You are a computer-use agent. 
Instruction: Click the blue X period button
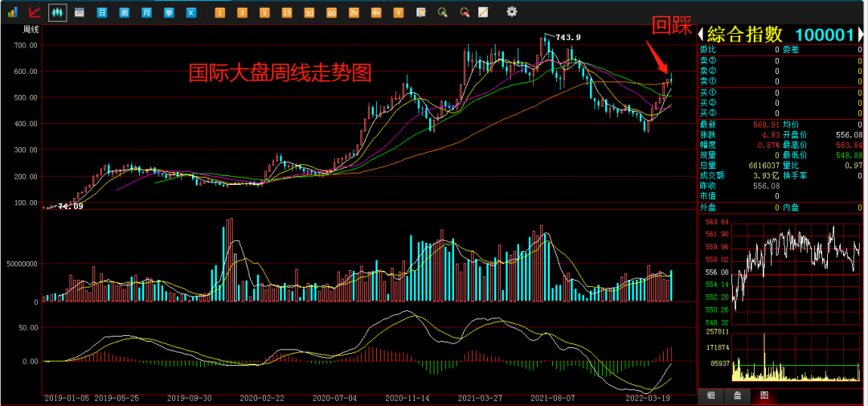(x=191, y=11)
